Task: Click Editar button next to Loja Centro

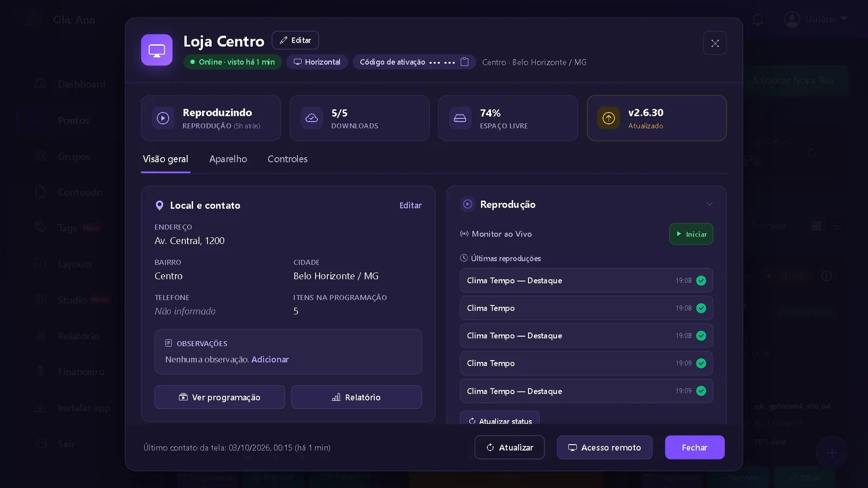Action: point(295,40)
